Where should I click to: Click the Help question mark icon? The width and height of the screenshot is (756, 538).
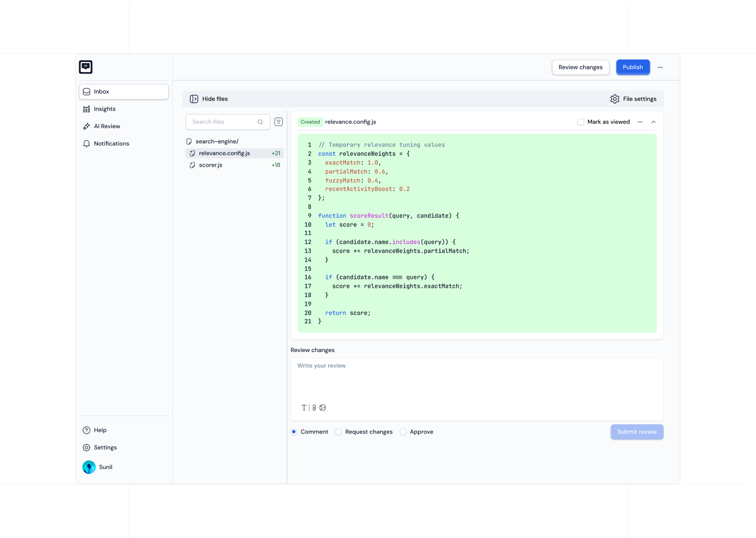pos(87,430)
